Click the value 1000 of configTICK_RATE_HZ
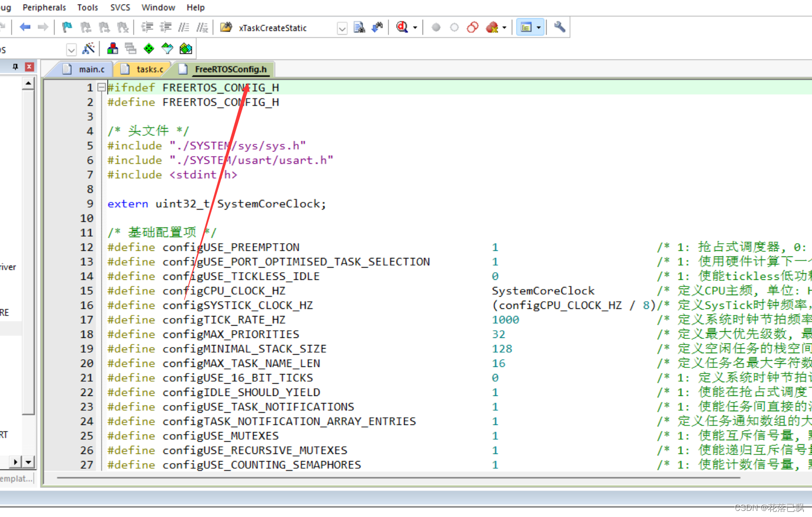This screenshot has width=812, height=517. point(505,320)
